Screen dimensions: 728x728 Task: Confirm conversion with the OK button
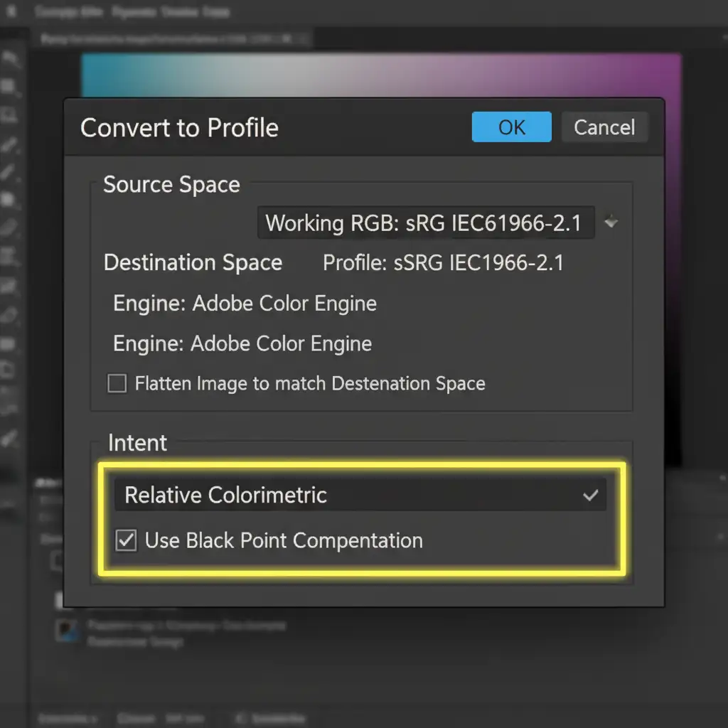tap(511, 127)
